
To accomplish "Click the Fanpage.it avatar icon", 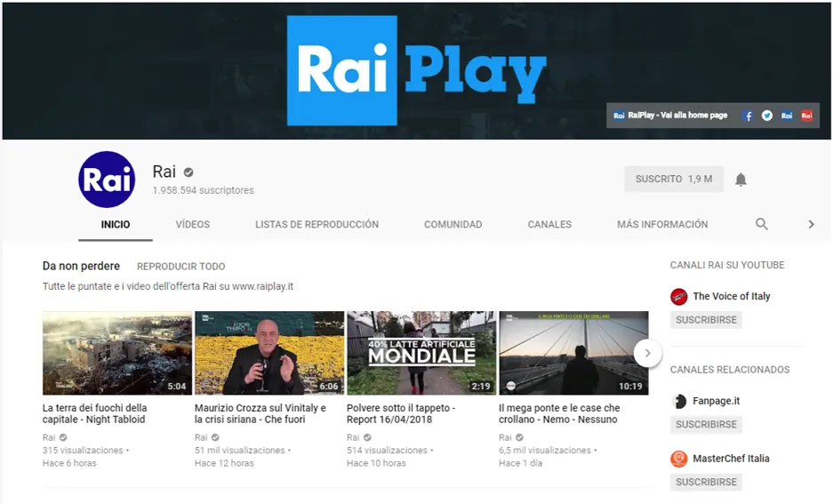I will coord(678,401).
